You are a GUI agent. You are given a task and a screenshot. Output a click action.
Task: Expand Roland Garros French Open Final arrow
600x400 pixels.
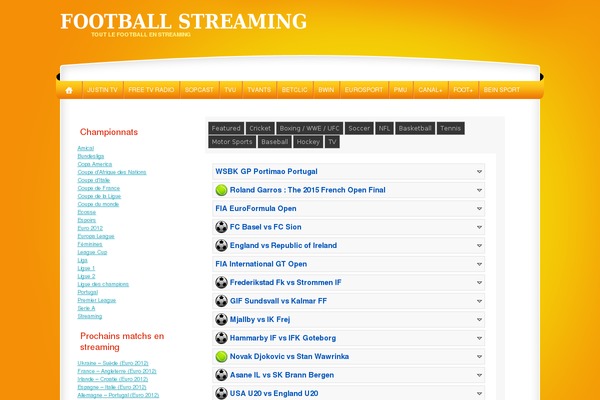479,190
